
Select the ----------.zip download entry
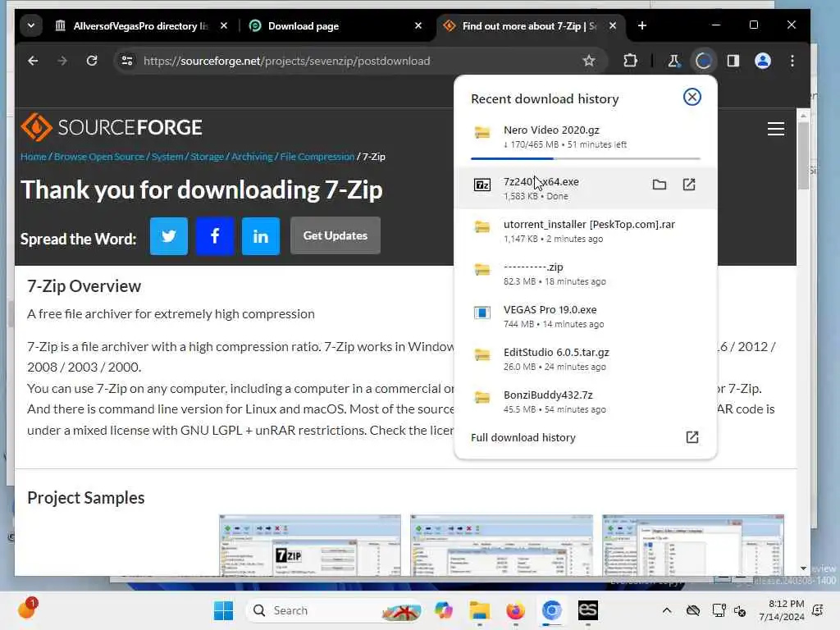pos(585,274)
